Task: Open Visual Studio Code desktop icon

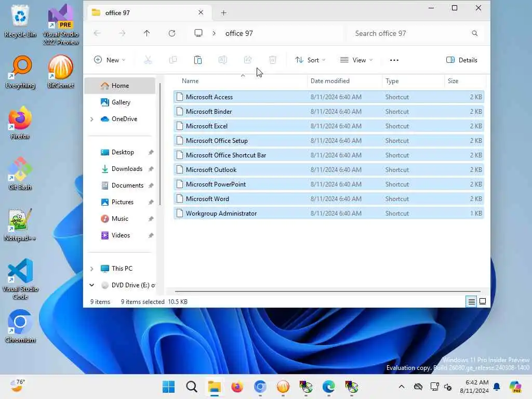Action: click(20, 279)
